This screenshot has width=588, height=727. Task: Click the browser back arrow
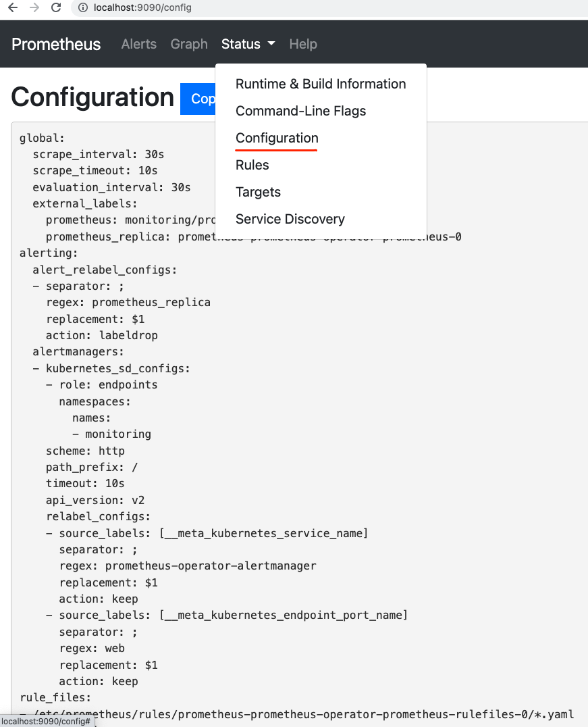[13, 8]
